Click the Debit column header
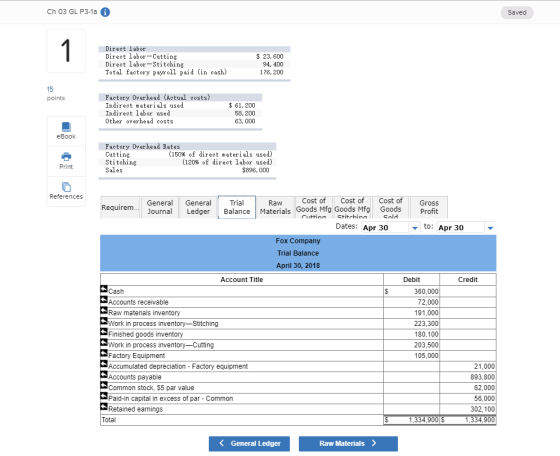The height and width of the screenshot is (456, 560). [x=411, y=280]
